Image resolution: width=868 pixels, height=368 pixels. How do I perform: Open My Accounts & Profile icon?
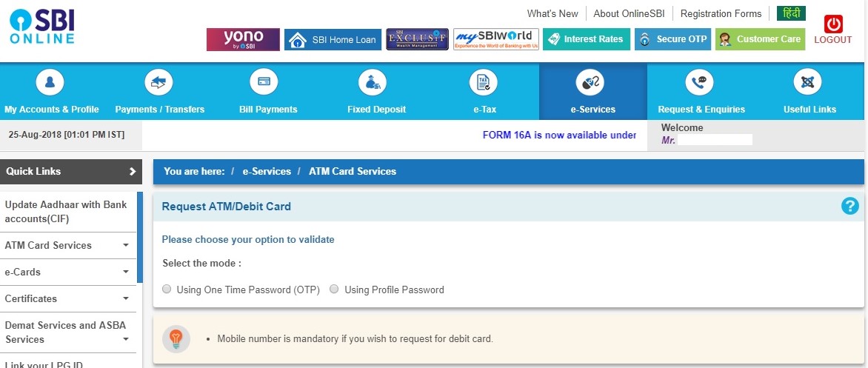coord(50,82)
